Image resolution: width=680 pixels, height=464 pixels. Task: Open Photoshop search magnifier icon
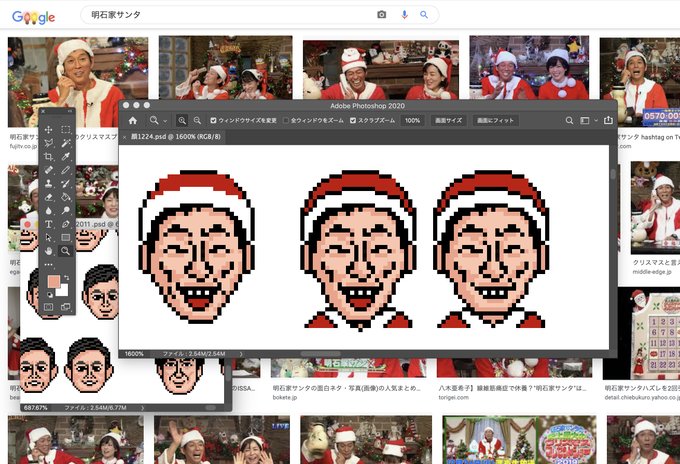coord(569,121)
